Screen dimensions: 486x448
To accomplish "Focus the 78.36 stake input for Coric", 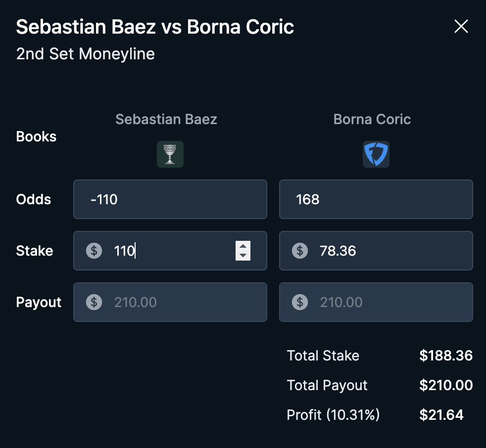I will (x=376, y=251).
